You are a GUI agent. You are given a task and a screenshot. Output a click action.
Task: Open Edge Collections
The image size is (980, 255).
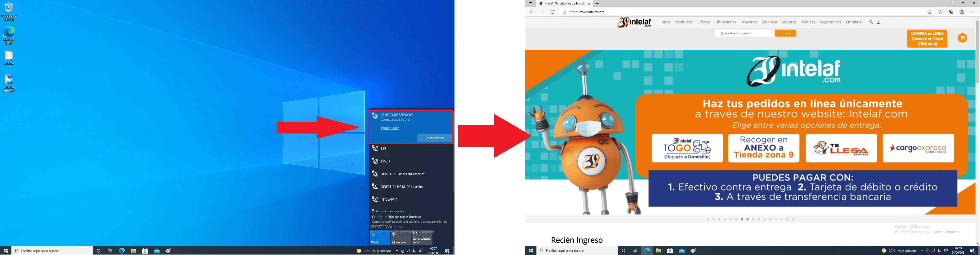pyautogui.click(x=951, y=12)
